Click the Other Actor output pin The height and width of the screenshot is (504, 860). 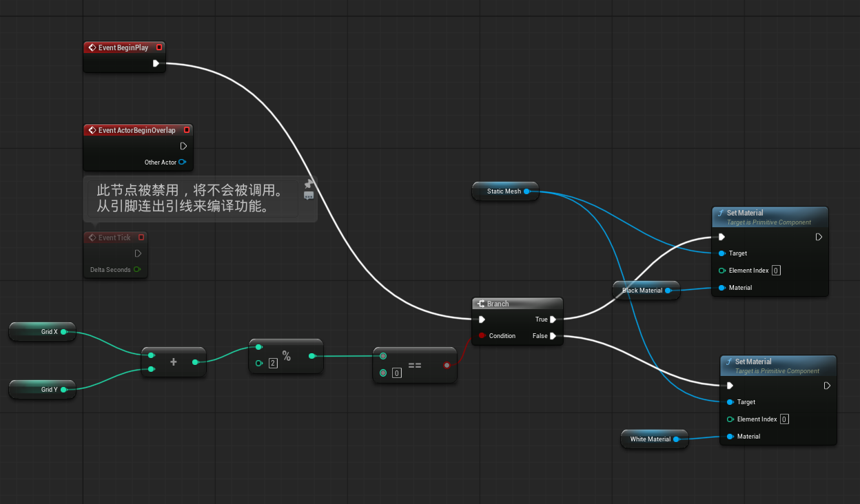[182, 162]
